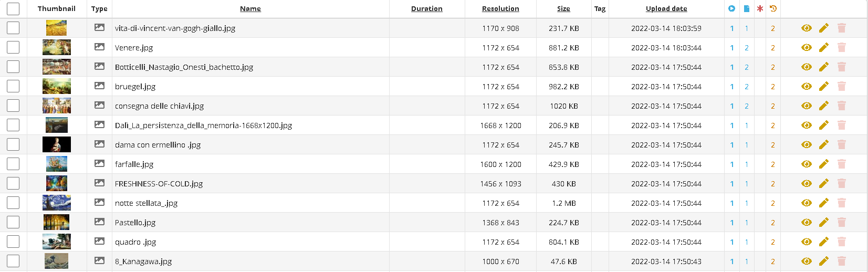Screen dimensions: 868x272
Task: Sort the list by Resolution header
Action: point(500,8)
